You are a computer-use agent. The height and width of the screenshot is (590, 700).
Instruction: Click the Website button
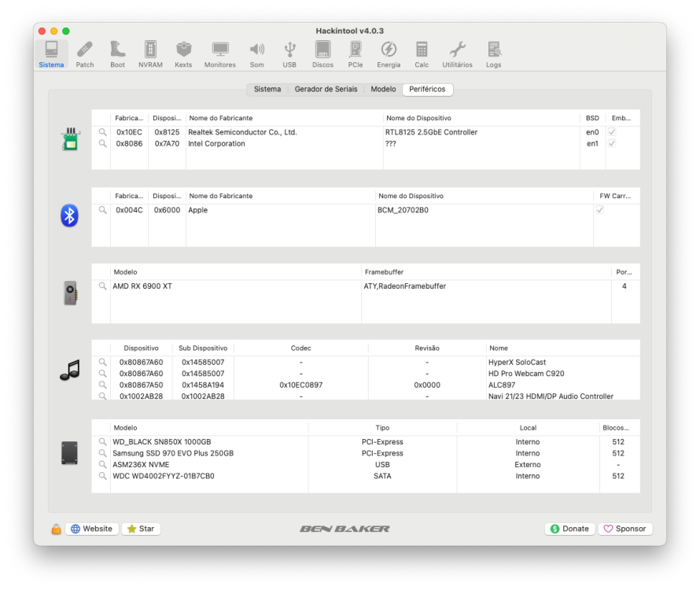(x=92, y=529)
